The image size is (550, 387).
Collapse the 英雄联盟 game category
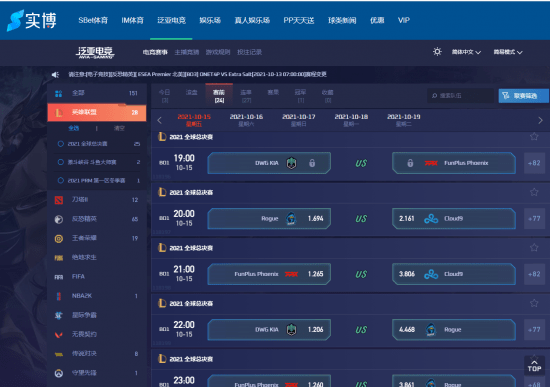[x=97, y=112]
